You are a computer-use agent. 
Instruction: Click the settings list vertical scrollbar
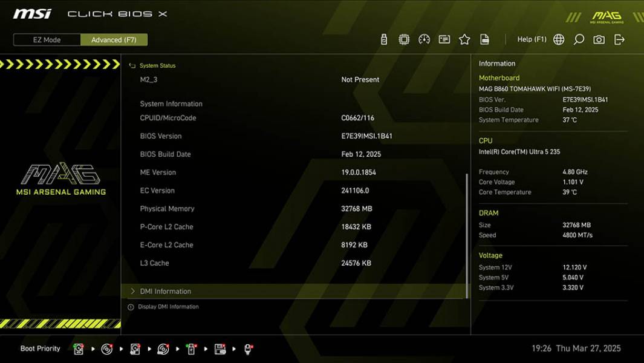(x=467, y=237)
